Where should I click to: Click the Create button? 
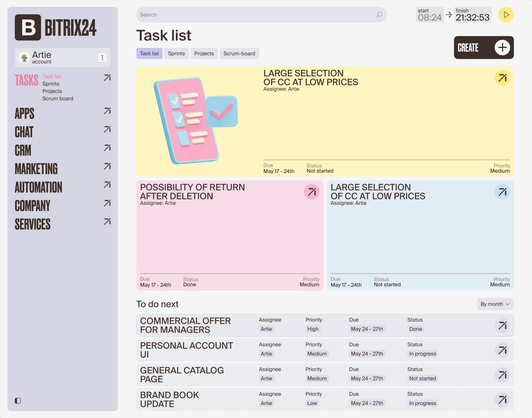point(484,48)
